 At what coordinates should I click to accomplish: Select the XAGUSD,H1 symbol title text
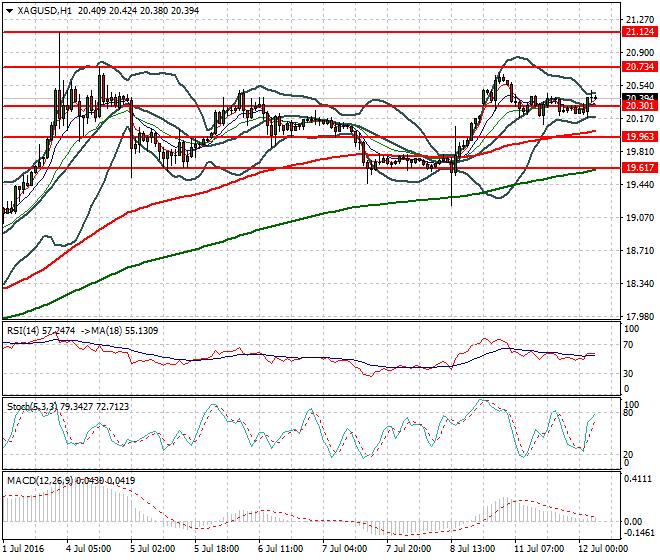45,11
